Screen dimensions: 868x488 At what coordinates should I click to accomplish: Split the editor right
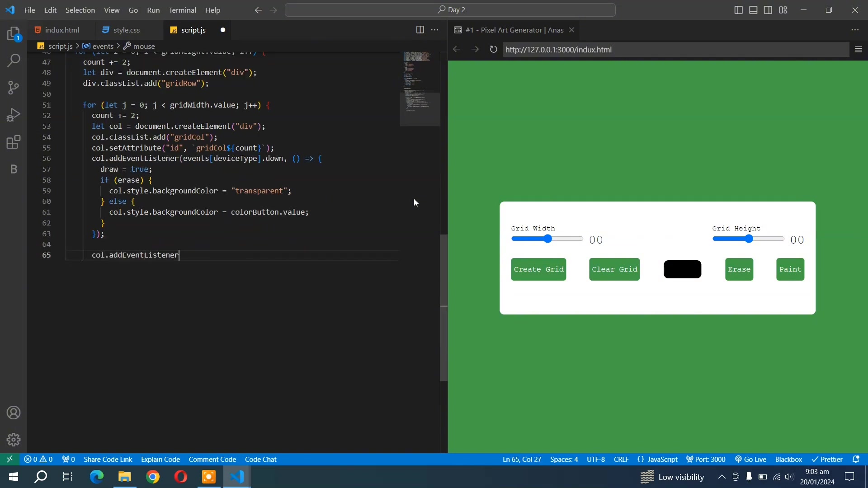coord(420,30)
